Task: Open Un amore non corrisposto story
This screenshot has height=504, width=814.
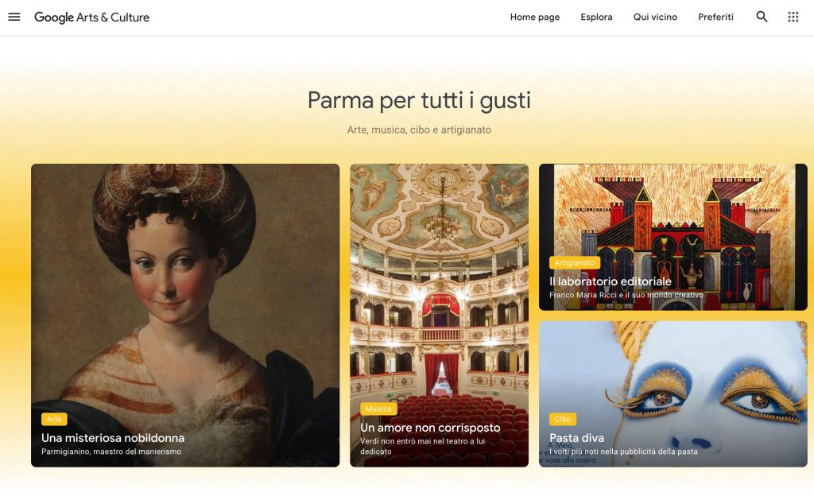Action: 430,428
